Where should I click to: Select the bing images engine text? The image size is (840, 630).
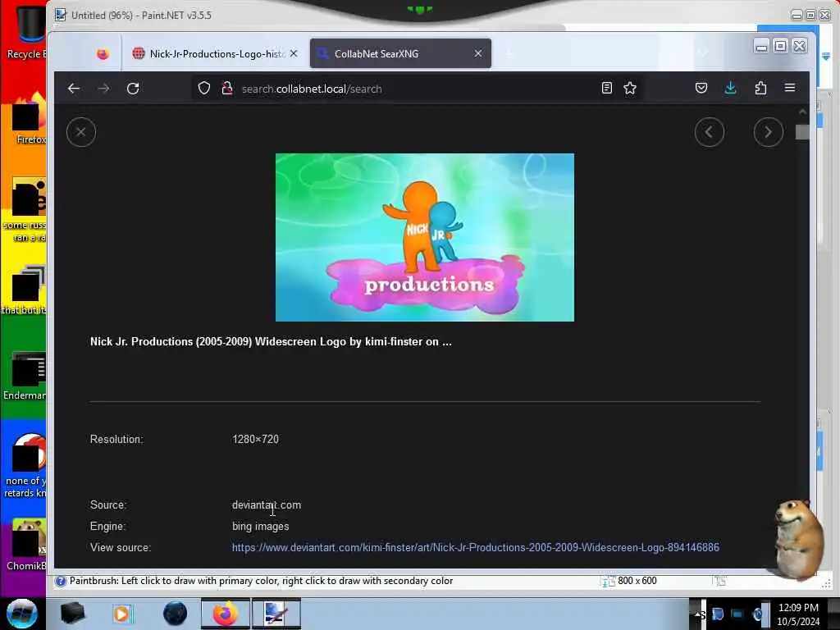click(x=260, y=527)
